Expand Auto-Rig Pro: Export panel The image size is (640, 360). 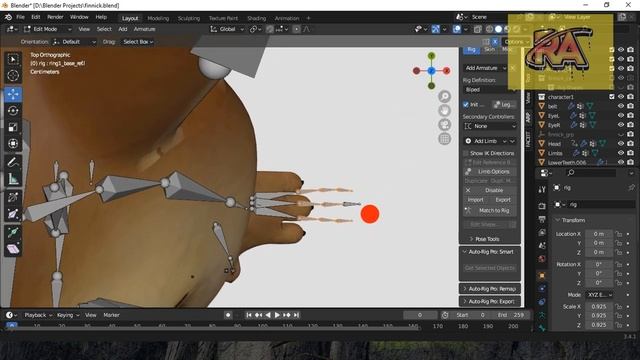click(490, 302)
